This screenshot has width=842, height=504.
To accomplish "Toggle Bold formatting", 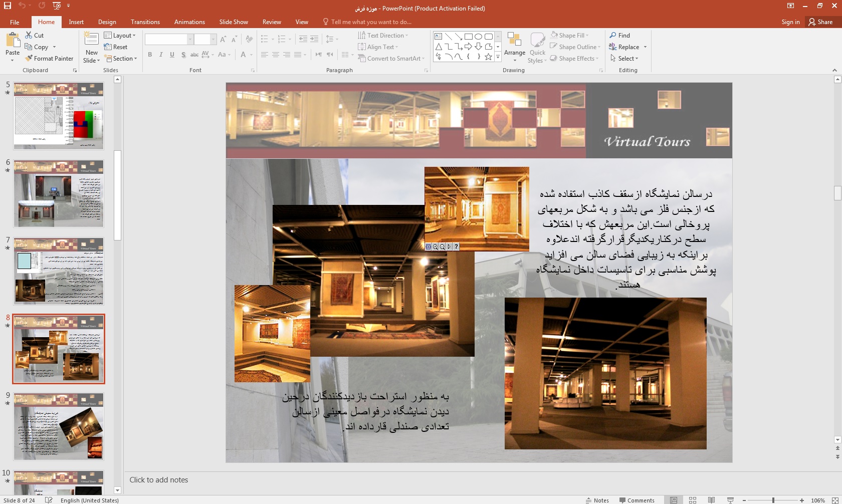I will (x=150, y=55).
